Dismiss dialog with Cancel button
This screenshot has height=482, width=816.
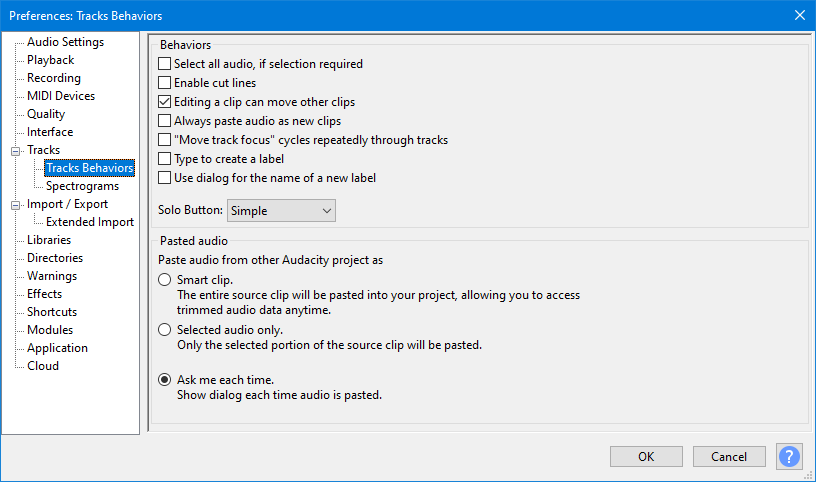click(729, 456)
